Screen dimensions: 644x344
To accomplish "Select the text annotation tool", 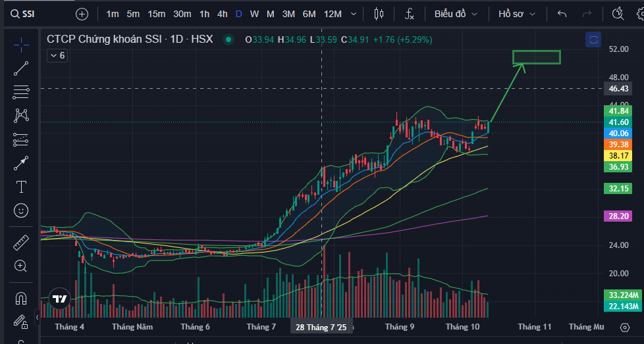I will coord(21,187).
